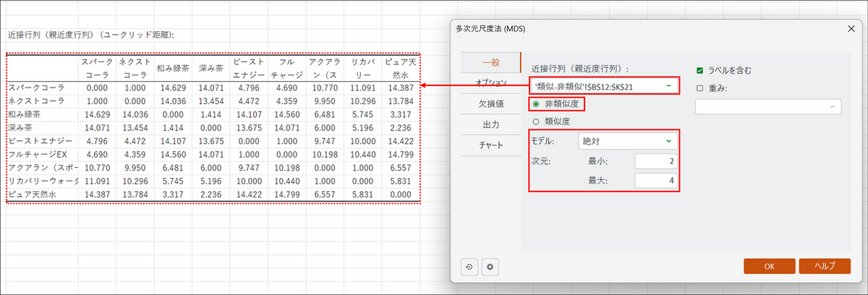Click range selector icon in proximity matrix field

coord(669,85)
